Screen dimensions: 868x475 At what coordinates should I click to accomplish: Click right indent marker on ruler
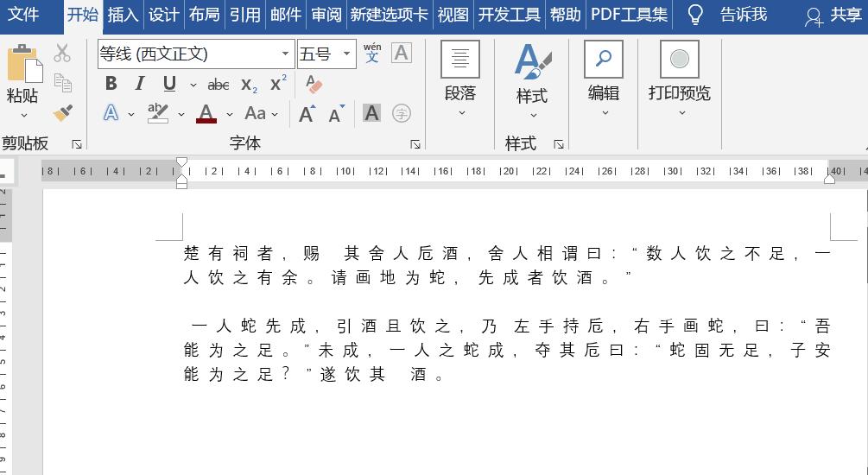pyautogui.click(x=829, y=178)
